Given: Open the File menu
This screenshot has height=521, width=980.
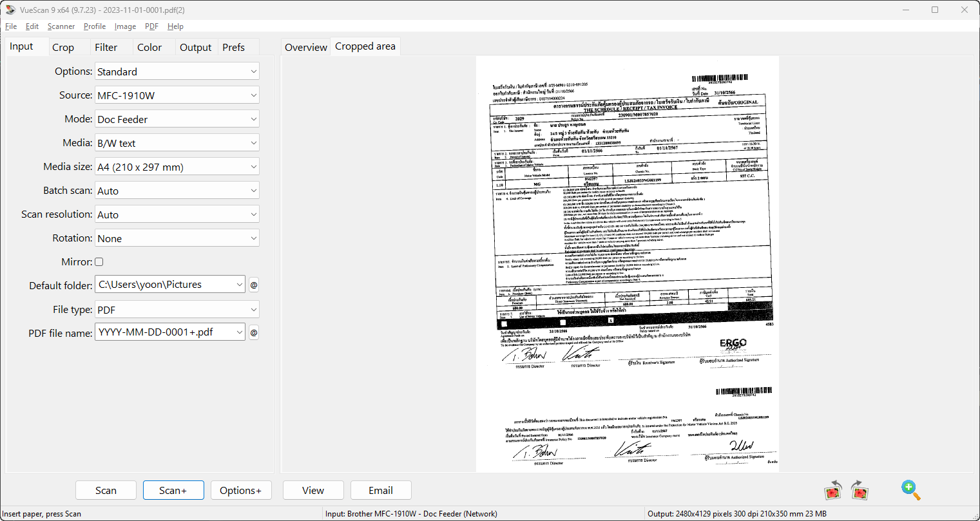Looking at the screenshot, I should point(11,26).
